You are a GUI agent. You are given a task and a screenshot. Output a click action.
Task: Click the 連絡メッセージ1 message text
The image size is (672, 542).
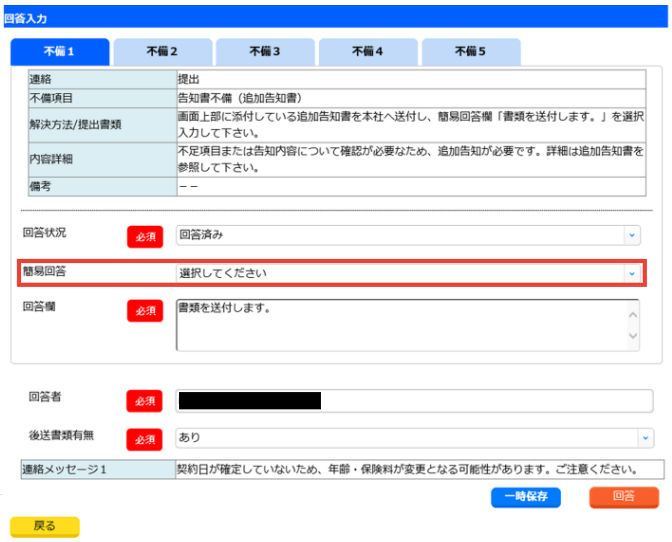click(x=405, y=468)
